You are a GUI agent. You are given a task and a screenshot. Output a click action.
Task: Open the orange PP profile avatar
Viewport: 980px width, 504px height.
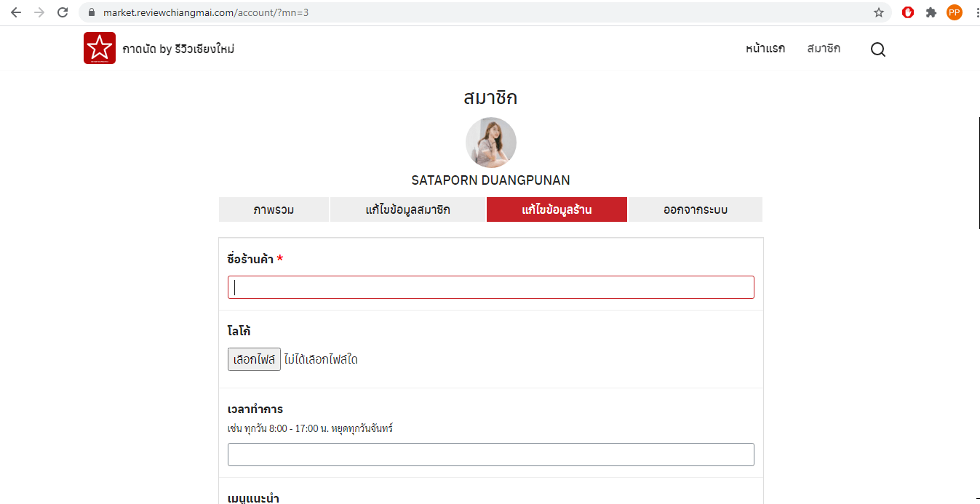954,12
